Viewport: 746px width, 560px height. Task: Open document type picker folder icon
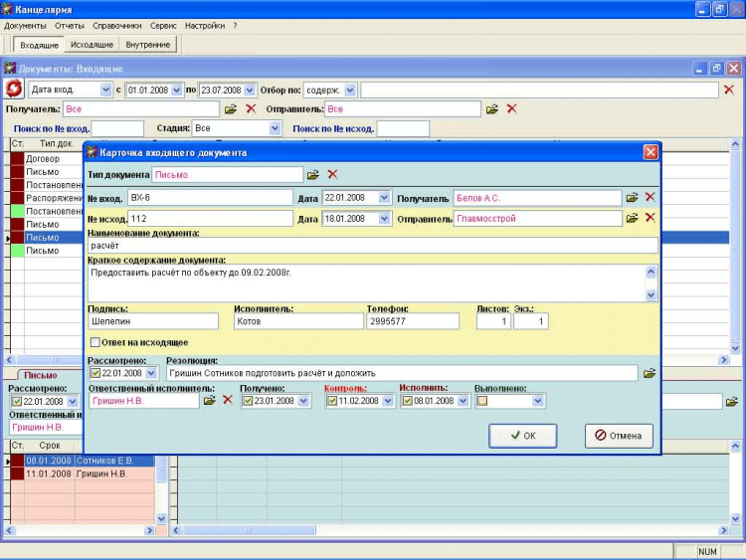[x=313, y=175]
